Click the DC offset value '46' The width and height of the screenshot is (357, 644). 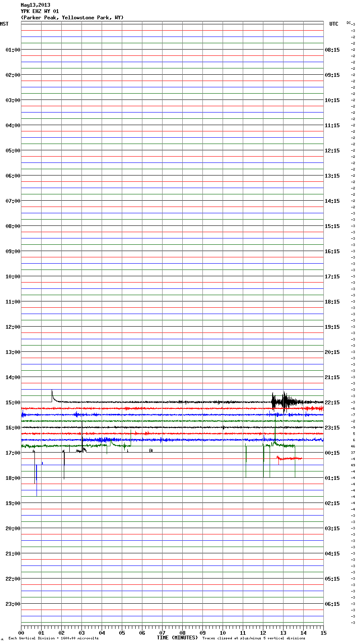(x=353, y=446)
